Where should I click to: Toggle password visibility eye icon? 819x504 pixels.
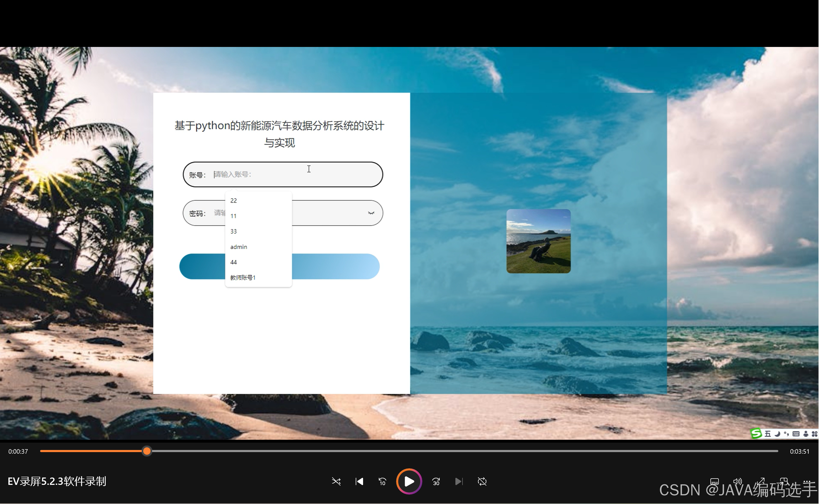pyautogui.click(x=371, y=213)
